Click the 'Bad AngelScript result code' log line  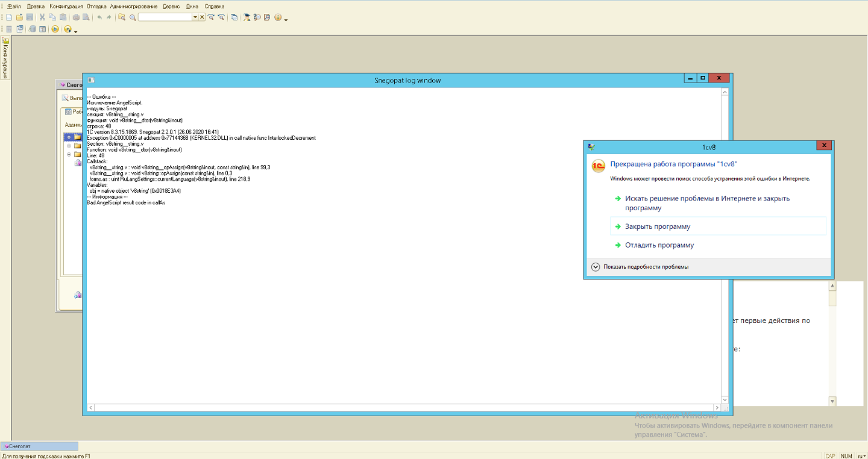[x=126, y=203]
